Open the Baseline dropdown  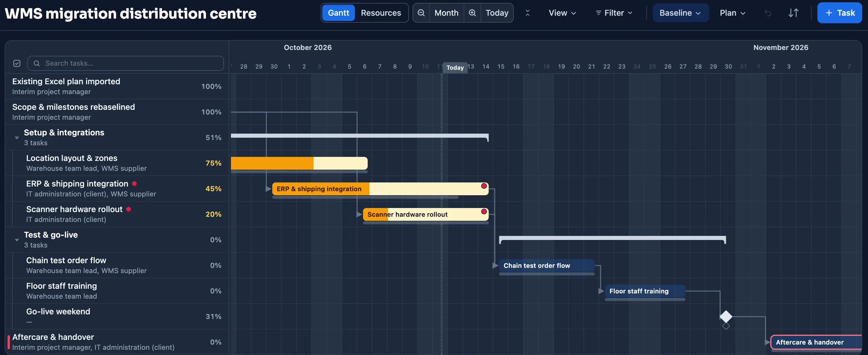click(x=680, y=13)
